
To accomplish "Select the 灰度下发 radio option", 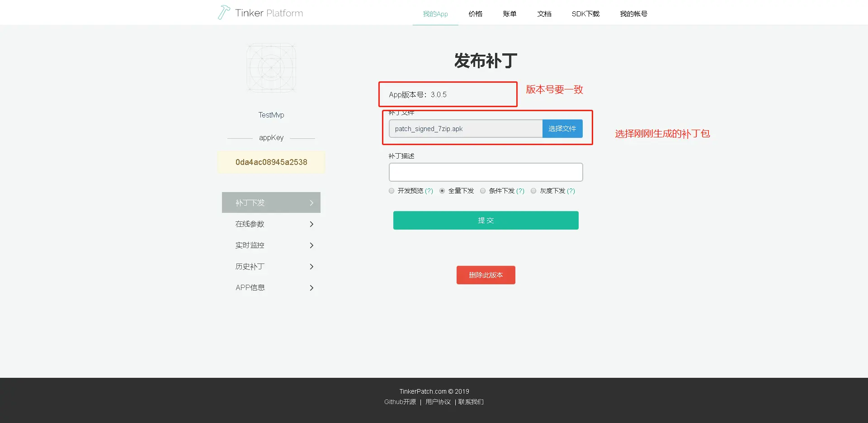I will (533, 191).
